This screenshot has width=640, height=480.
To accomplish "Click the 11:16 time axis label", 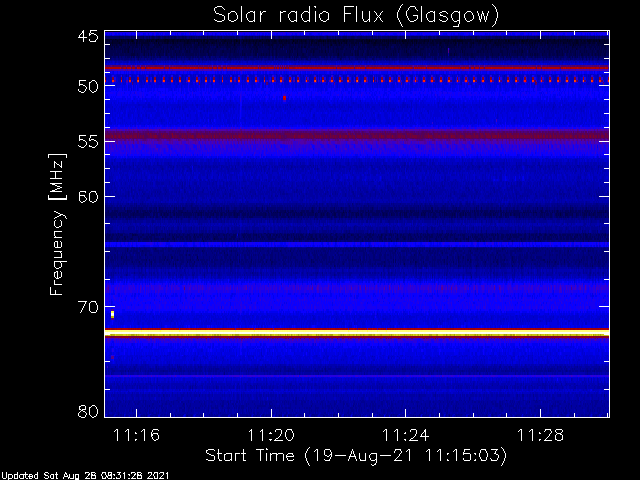I will tap(136, 435).
